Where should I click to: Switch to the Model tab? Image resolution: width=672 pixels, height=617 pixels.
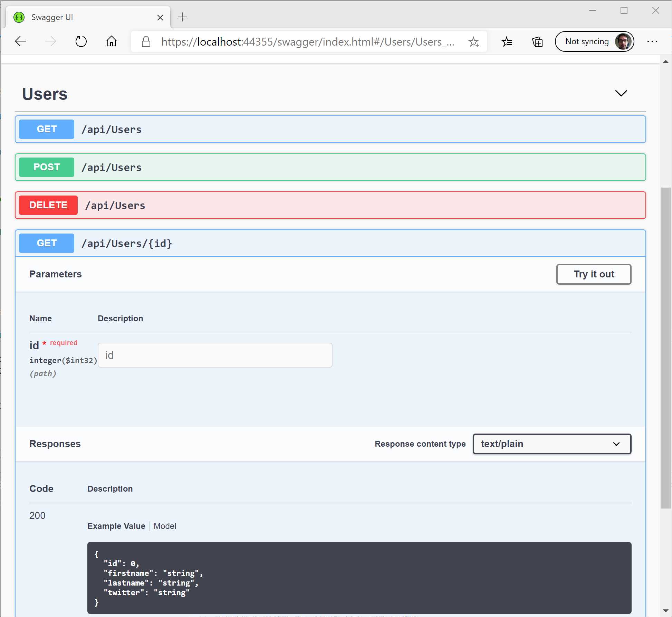[x=165, y=526]
